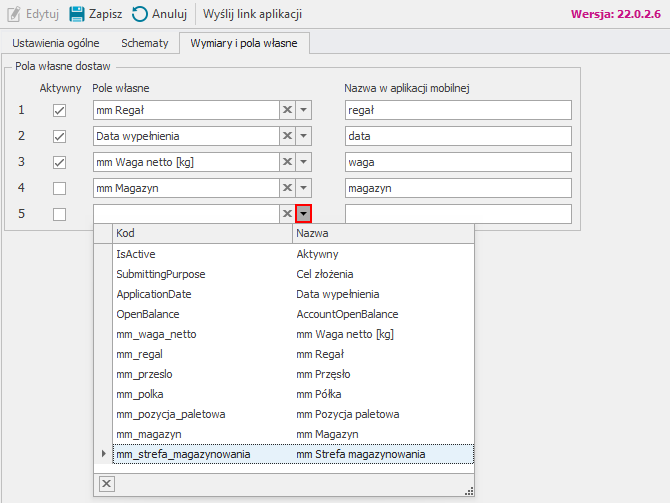Close the dropdown list with bottom X button

point(107,483)
